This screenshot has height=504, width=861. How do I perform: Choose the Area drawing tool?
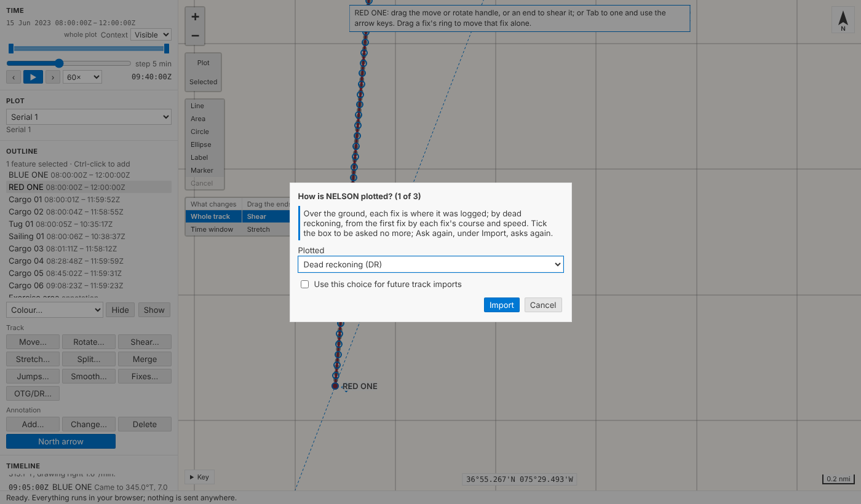(x=205, y=119)
